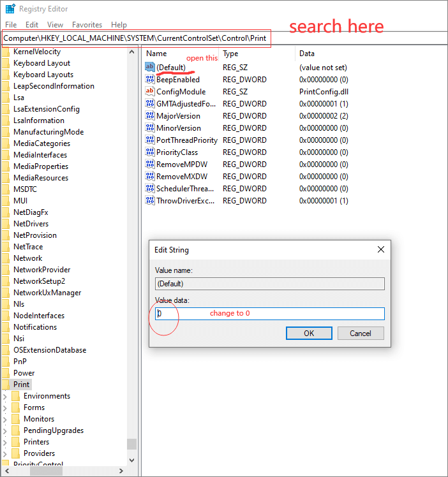Click OK in Edit String dialog
448x477 pixels.
309,333
